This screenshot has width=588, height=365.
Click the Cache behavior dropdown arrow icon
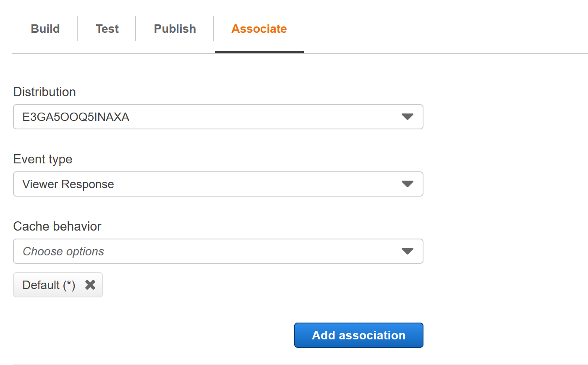(x=407, y=251)
